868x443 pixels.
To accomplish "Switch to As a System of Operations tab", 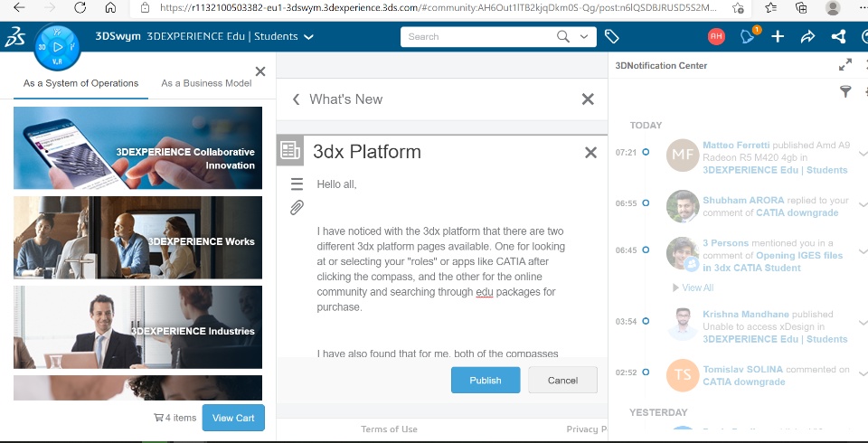I will (x=80, y=83).
